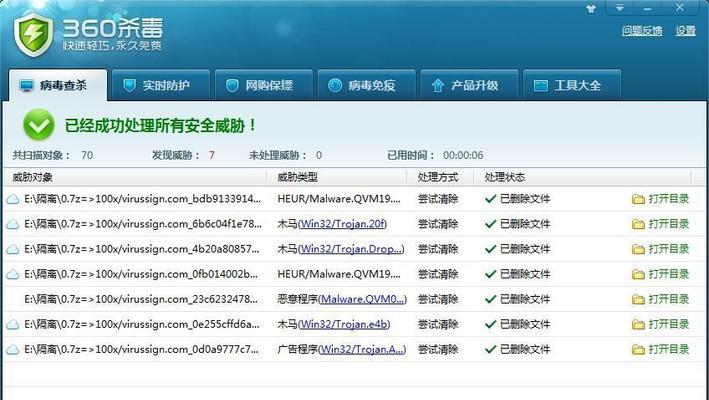Click 尝试清除 in 6b6c04f1e78 row

point(438,224)
